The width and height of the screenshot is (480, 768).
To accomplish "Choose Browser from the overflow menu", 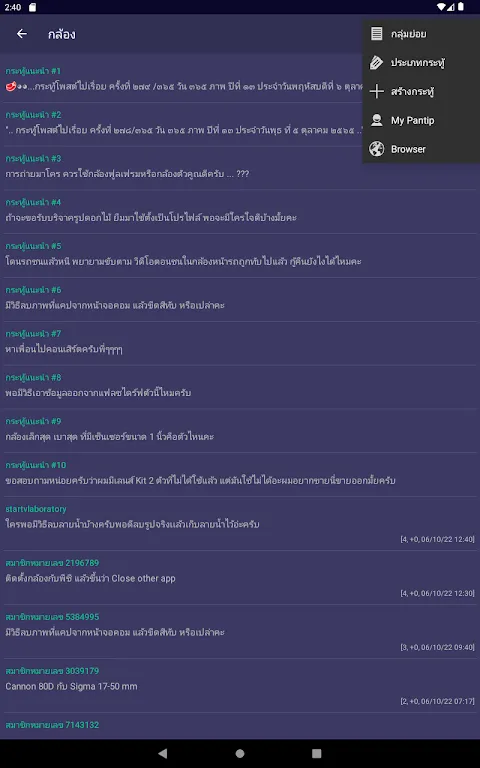I will click(x=421, y=149).
